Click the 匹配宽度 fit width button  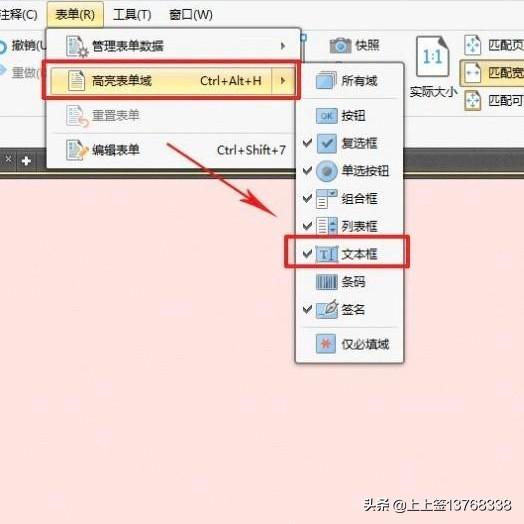point(493,73)
